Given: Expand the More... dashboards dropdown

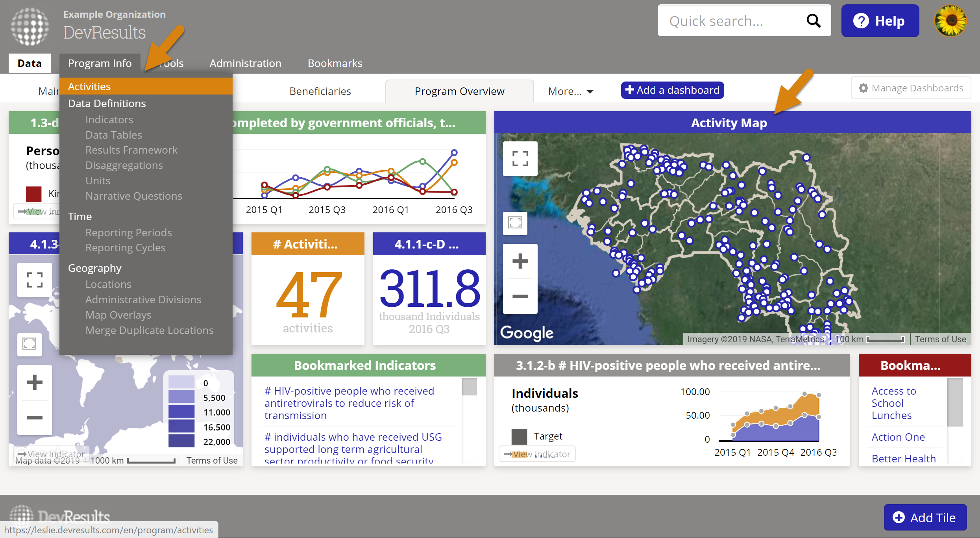Looking at the screenshot, I should [x=571, y=91].
